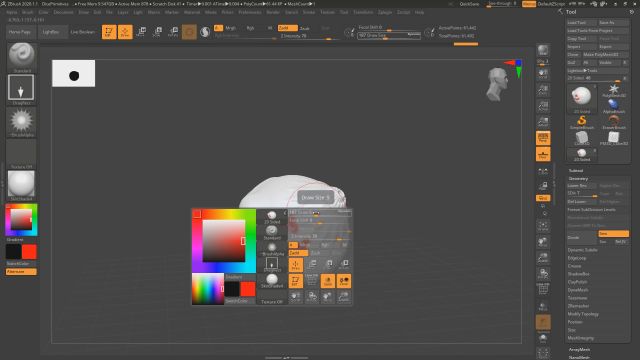Toggle the orange Persp button
The image size is (640, 360).
(543, 138)
